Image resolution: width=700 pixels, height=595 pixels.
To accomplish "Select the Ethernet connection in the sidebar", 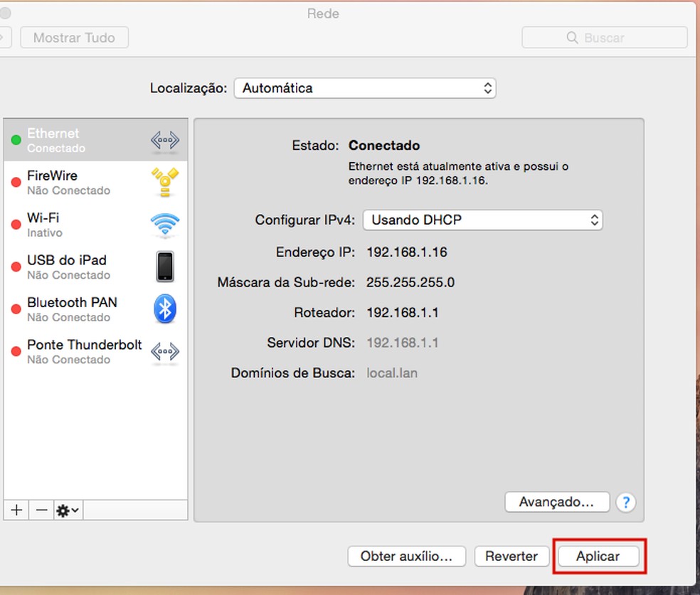I will (x=95, y=140).
